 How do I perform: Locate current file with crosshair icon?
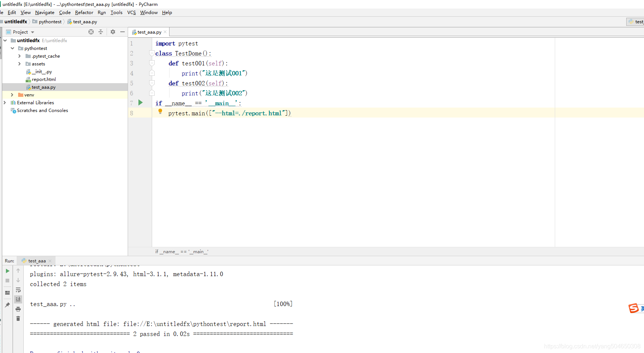(x=91, y=32)
